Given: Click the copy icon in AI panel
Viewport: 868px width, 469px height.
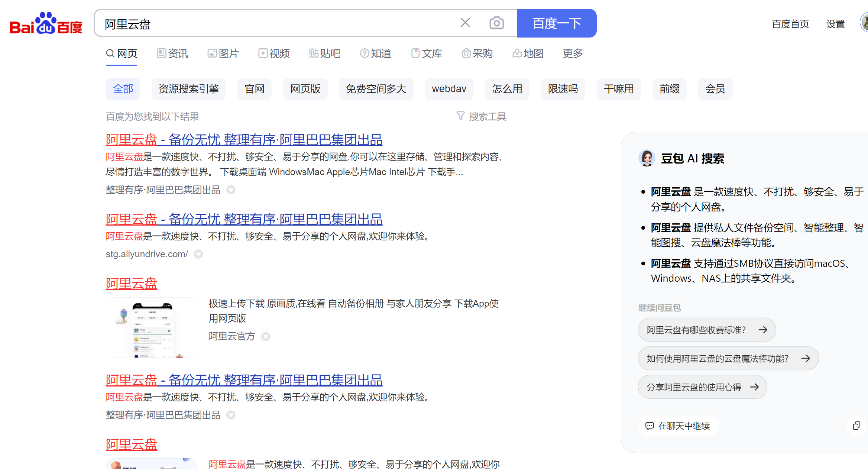Looking at the screenshot, I should click(x=856, y=426).
